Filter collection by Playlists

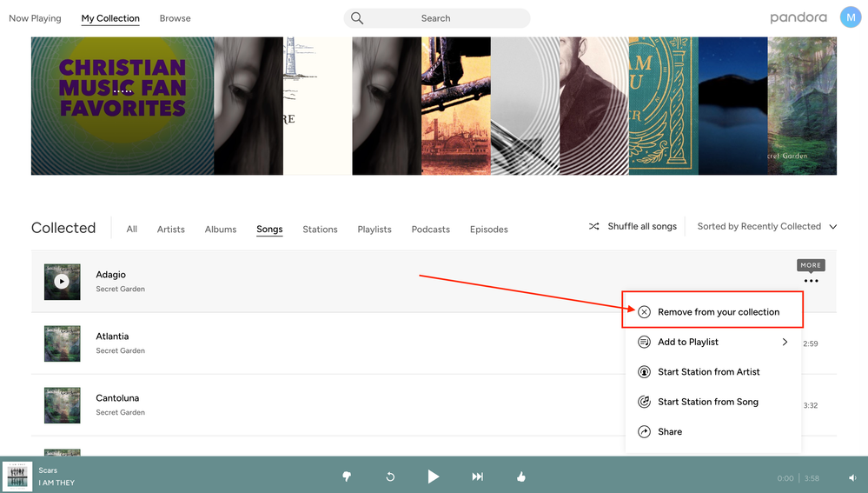[374, 230]
